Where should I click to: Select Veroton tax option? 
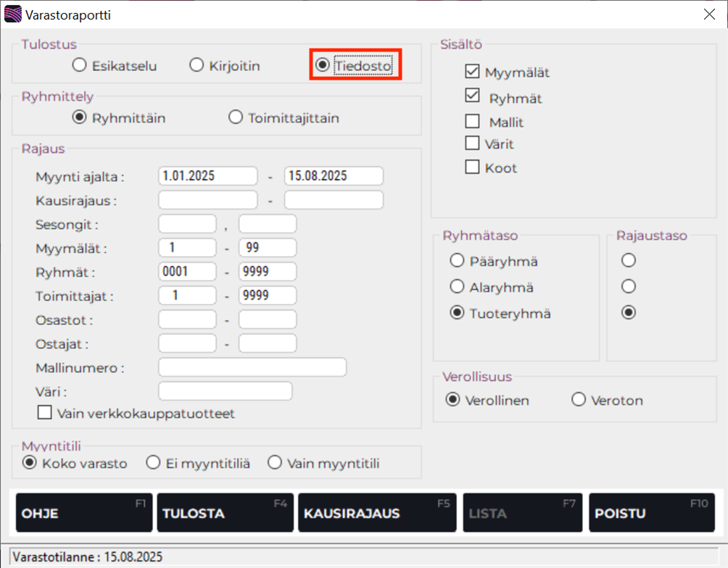[x=578, y=399]
